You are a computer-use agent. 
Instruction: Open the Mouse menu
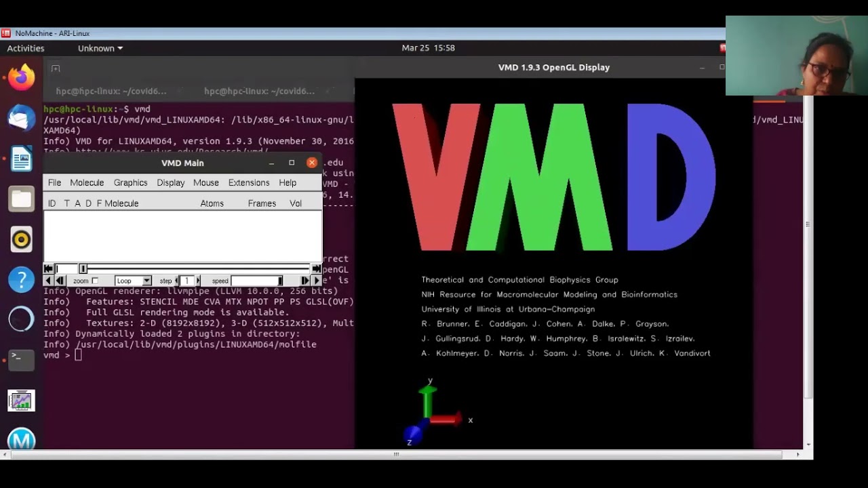pyautogui.click(x=206, y=183)
